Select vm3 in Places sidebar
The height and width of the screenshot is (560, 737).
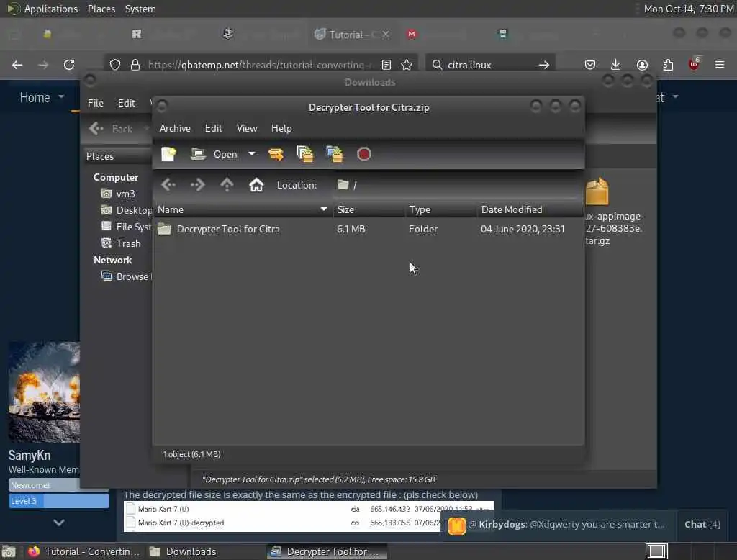(119, 194)
